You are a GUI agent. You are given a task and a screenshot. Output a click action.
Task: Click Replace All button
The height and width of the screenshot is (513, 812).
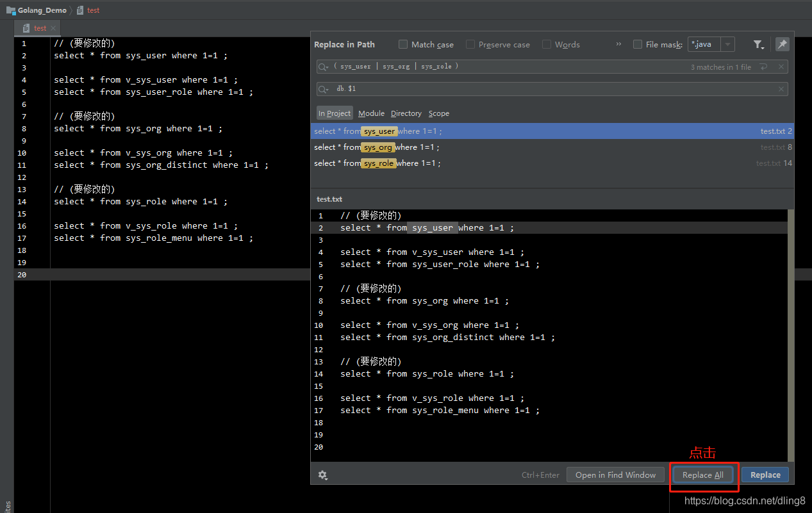(x=703, y=475)
